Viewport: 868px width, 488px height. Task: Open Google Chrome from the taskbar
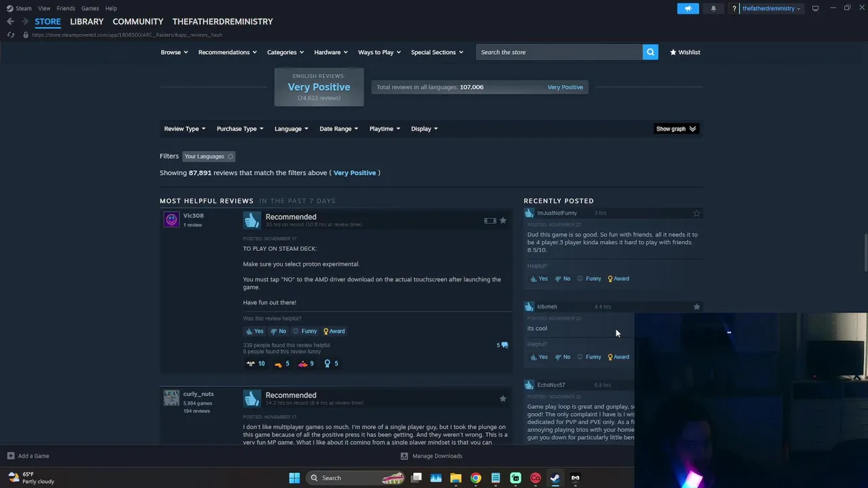[476, 478]
